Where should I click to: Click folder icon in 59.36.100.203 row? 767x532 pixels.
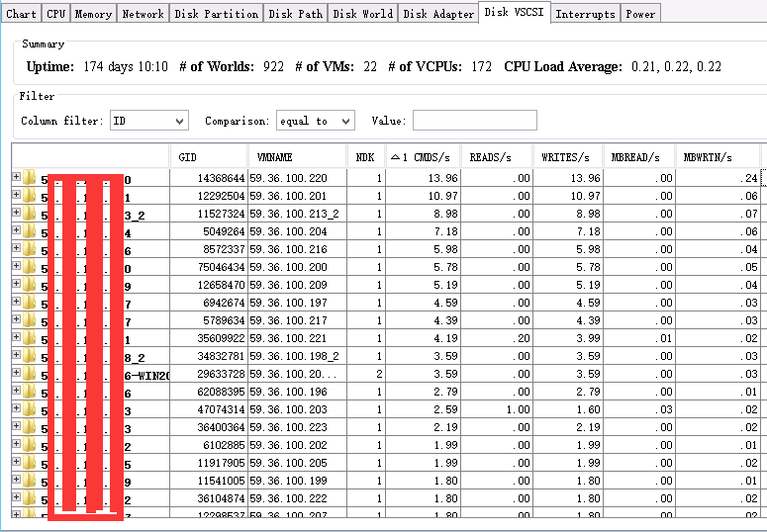click(30, 407)
